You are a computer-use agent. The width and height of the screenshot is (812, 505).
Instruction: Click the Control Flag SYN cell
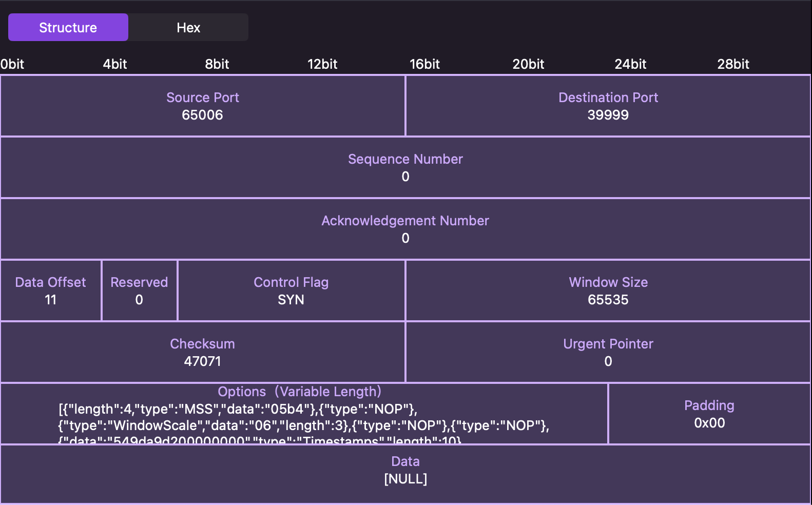pyautogui.click(x=292, y=290)
